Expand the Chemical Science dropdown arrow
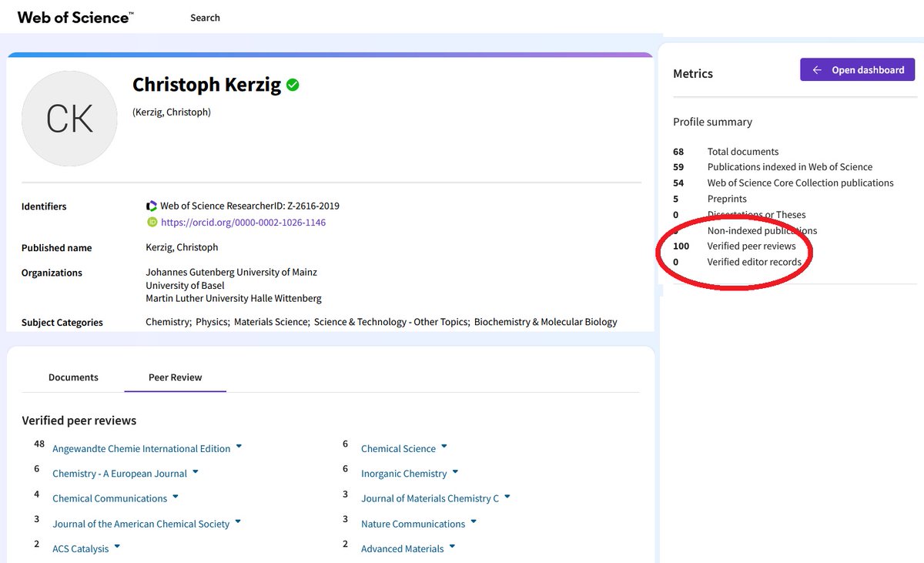The height and width of the screenshot is (563, 924). point(444,447)
